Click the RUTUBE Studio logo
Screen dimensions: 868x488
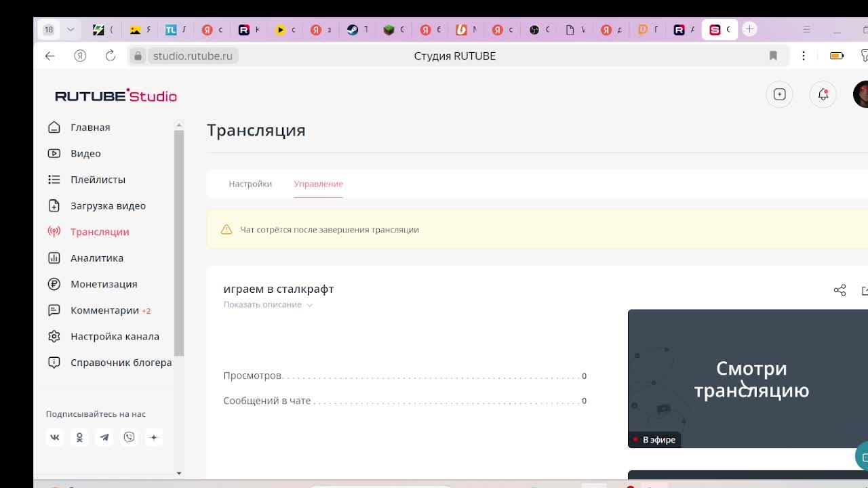pyautogui.click(x=116, y=96)
